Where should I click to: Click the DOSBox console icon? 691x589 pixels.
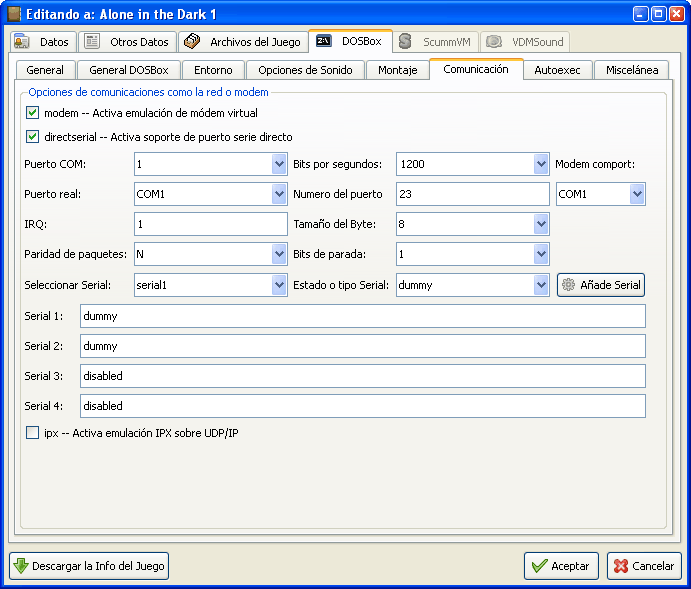tap(323, 41)
